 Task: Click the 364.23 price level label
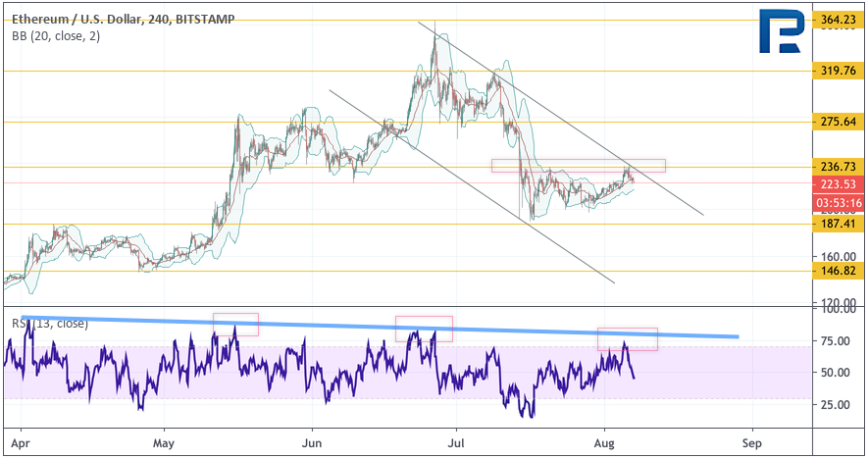837,20
